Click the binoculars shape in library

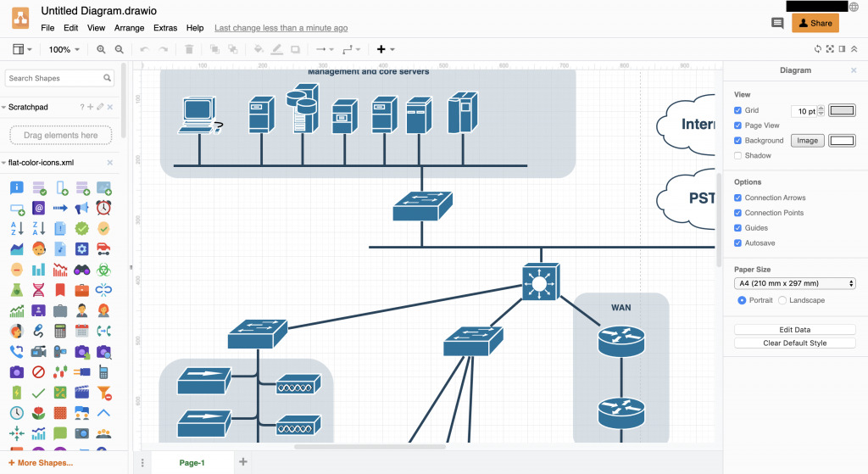[x=81, y=270]
